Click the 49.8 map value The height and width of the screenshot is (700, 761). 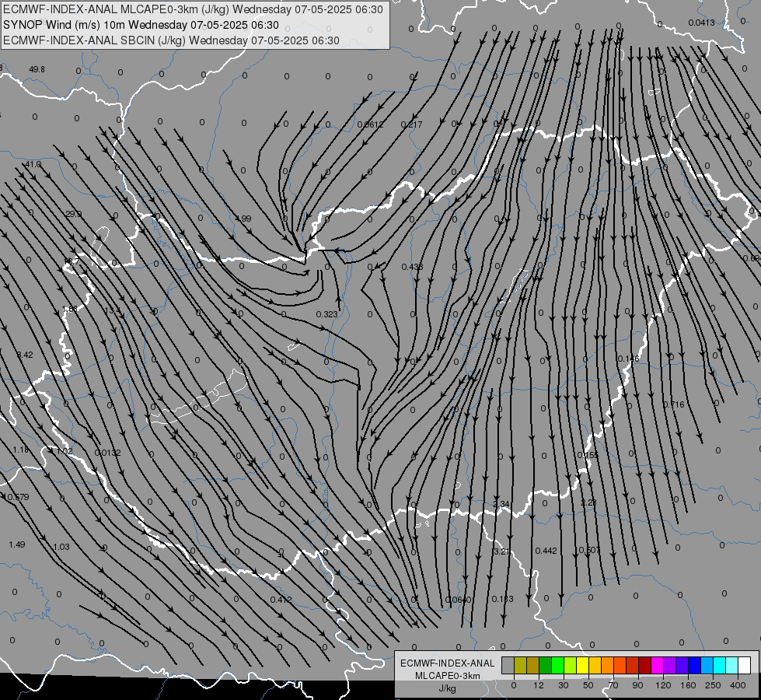click(37, 69)
